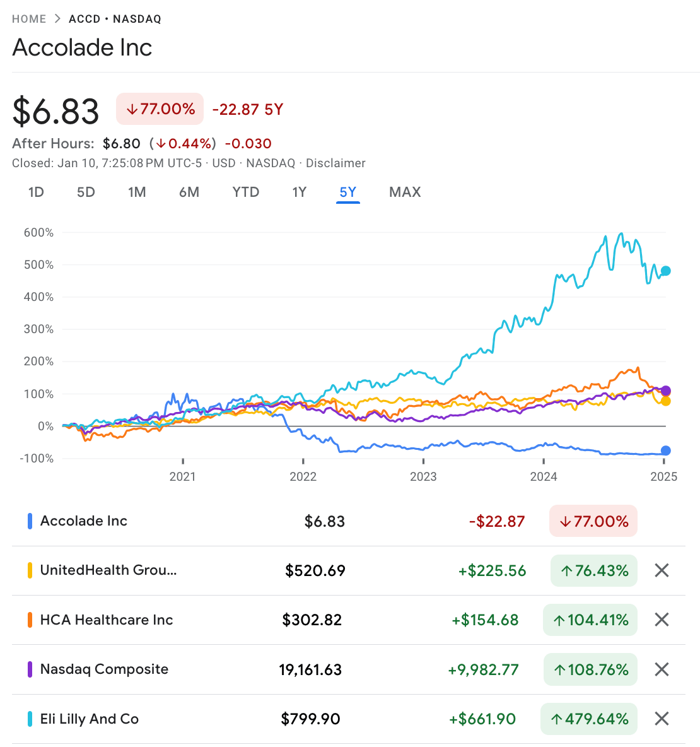Remove HCA Healthcare comparison with X icon
The image size is (700, 747).
point(662,620)
